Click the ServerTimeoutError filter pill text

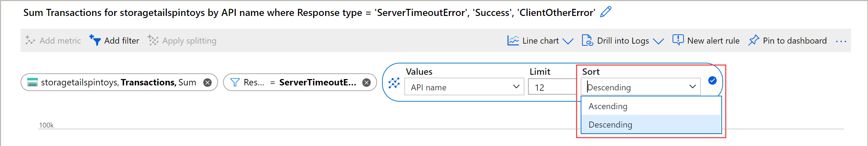point(317,83)
